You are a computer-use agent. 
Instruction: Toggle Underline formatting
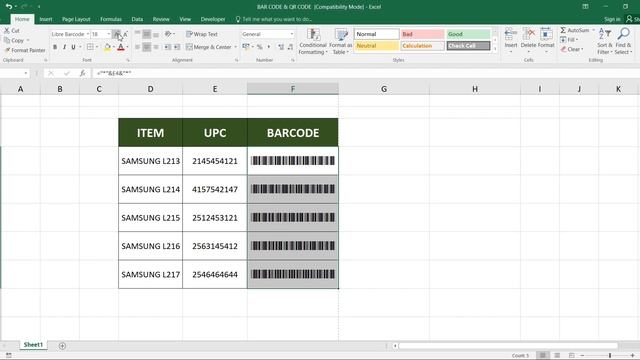[73, 47]
